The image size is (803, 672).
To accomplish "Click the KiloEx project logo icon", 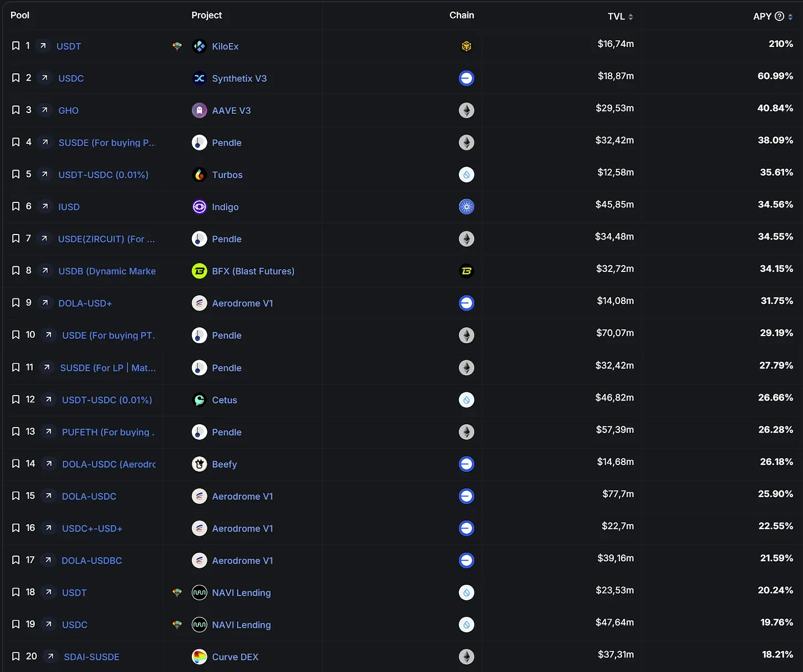I will [199, 46].
